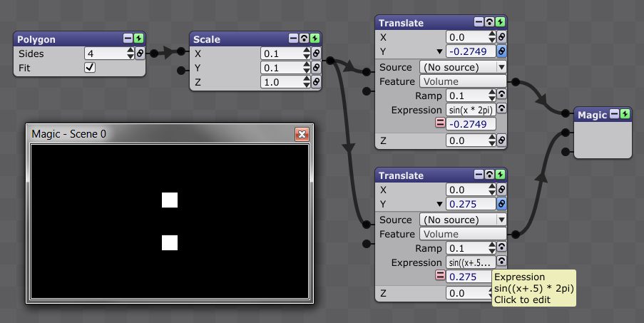Screen dimensions: 644x323
Task: Click the link icon beside the Sides field
Action: 140,53
